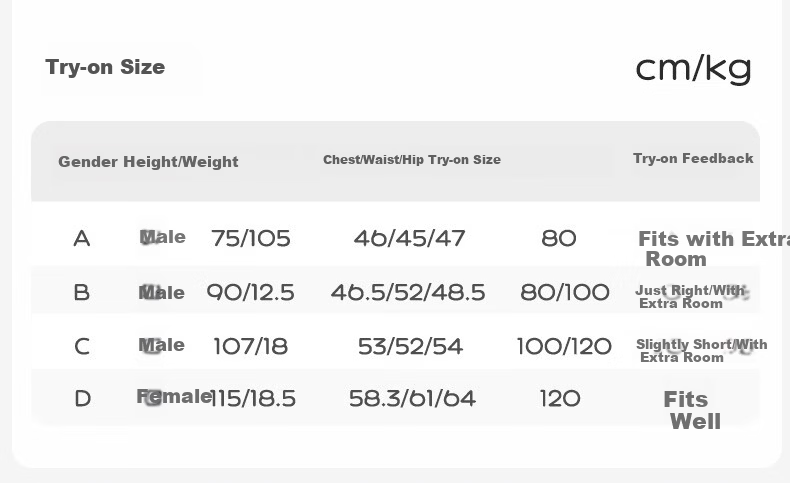
Task: Click the Female gender label
Action: pyautogui.click(x=174, y=397)
